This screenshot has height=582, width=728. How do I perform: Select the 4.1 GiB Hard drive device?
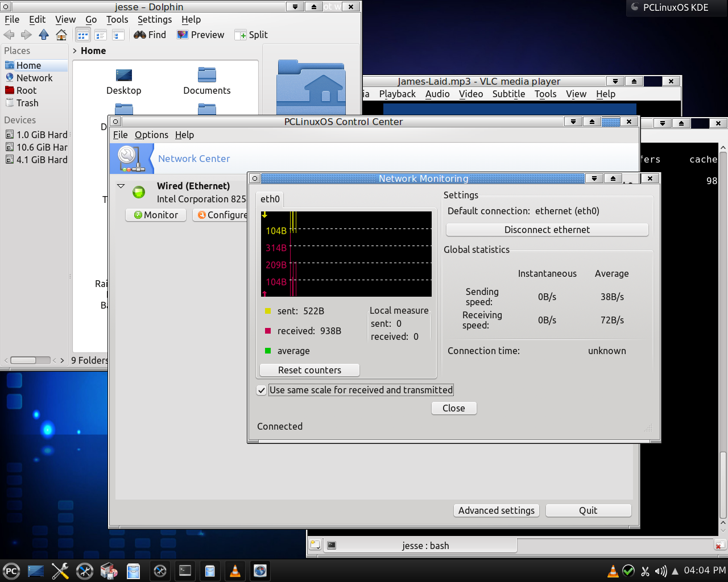coord(36,160)
